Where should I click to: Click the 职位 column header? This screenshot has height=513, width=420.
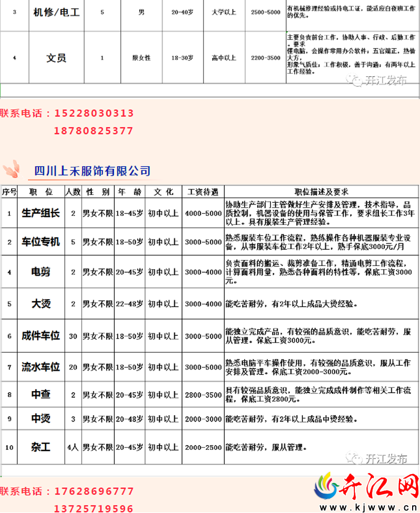point(41,192)
